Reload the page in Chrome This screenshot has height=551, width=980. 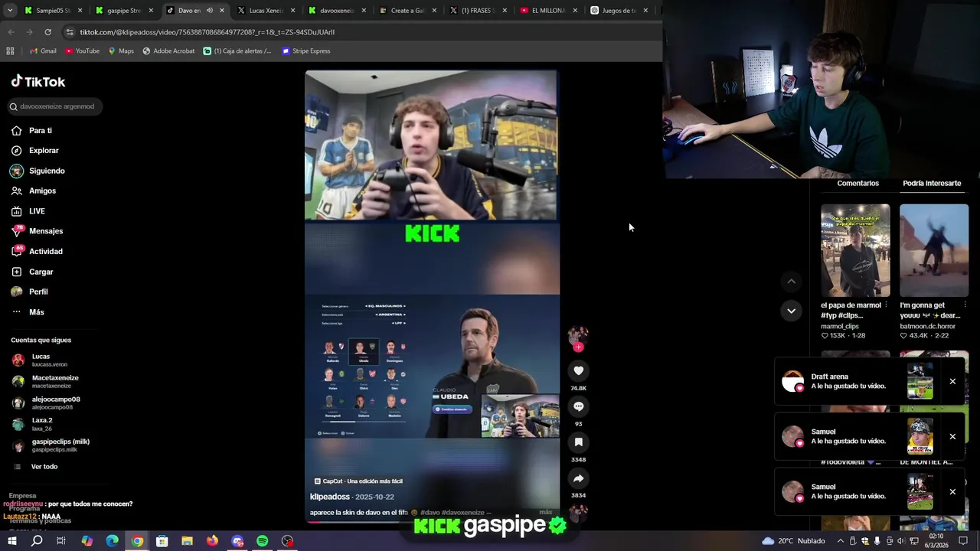click(x=47, y=32)
